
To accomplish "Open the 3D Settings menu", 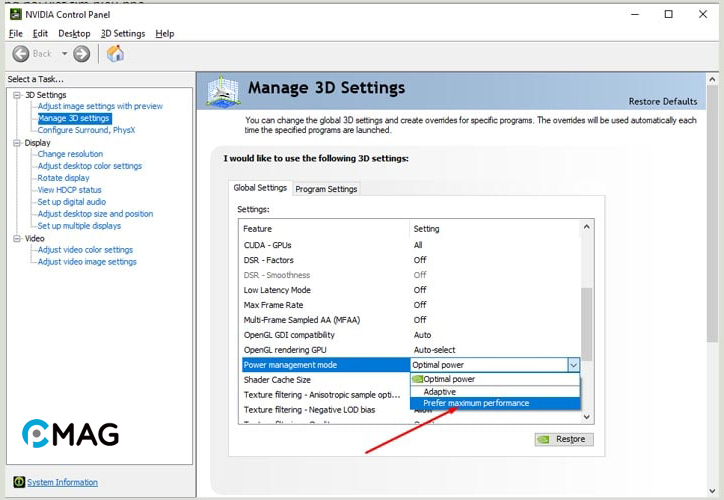I will pos(122,33).
